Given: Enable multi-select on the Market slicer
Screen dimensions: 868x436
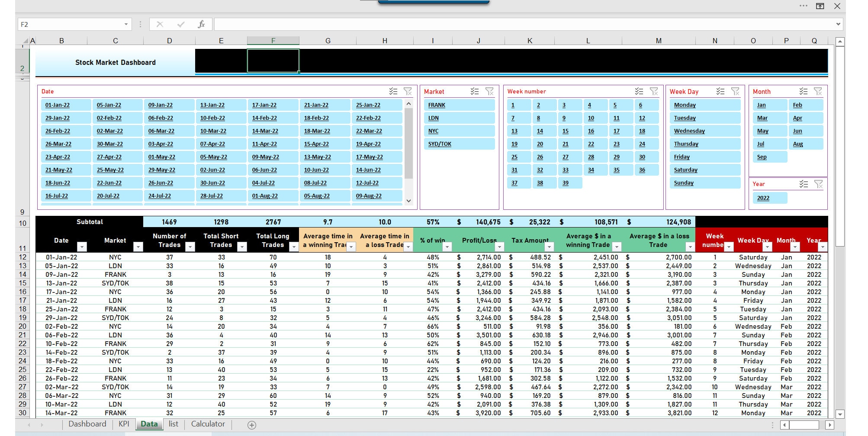Looking at the screenshot, I should tap(475, 91).
